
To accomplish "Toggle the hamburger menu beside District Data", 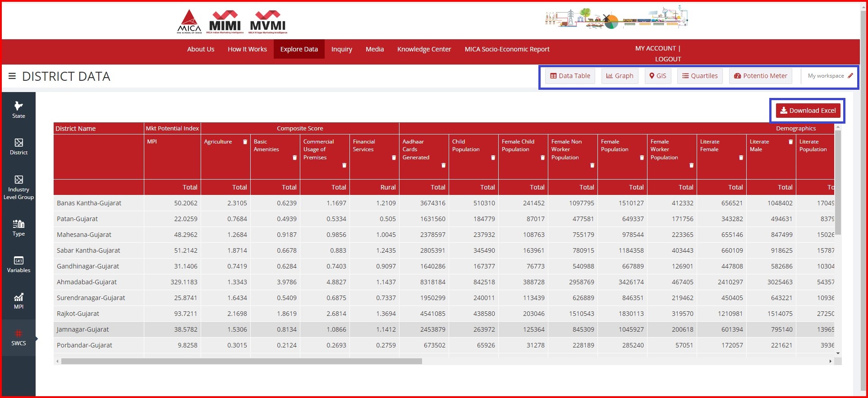I will point(12,76).
